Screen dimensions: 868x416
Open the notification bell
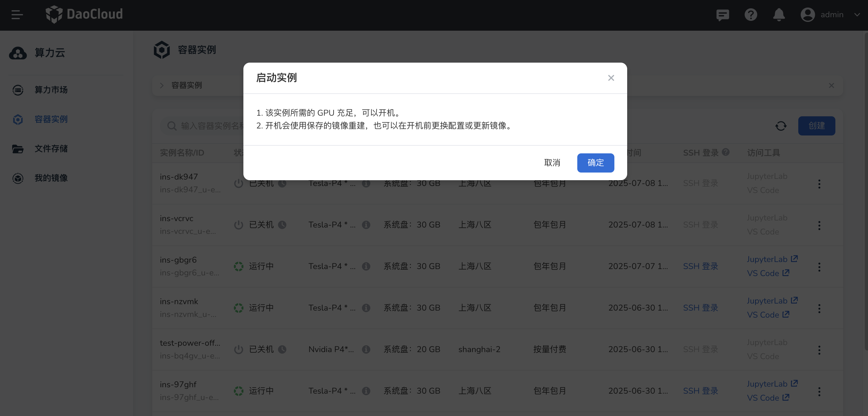[x=779, y=15]
